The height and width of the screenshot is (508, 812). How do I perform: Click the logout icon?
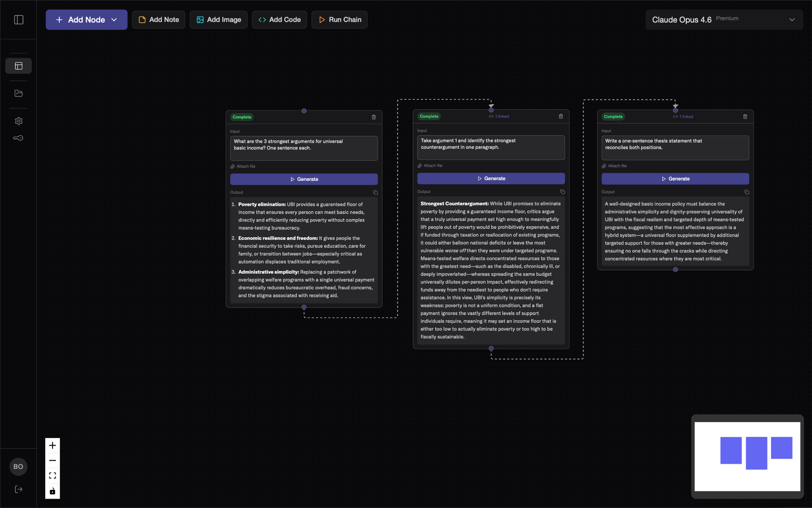pyautogui.click(x=18, y=489)
